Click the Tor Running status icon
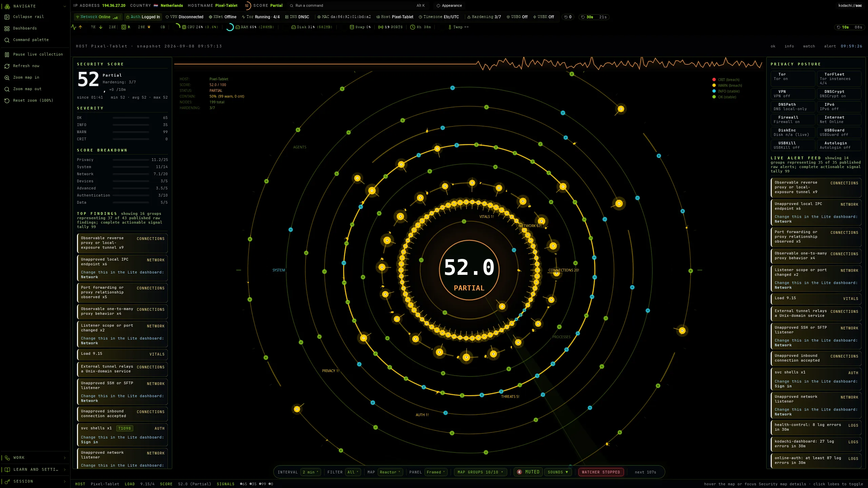The image size is (868, 488). point(243,17)
